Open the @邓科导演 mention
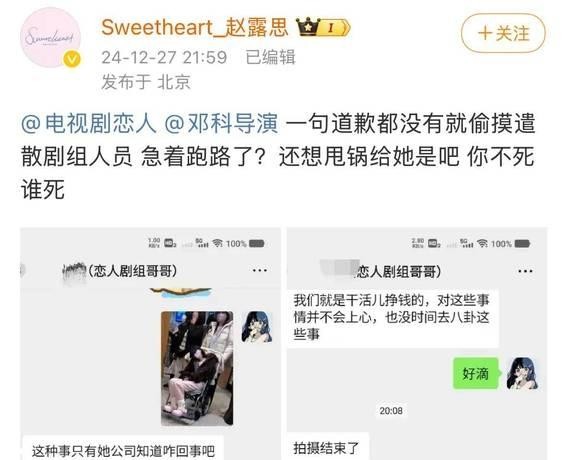This screenshot has width=566, height=460. pos(221,123)
